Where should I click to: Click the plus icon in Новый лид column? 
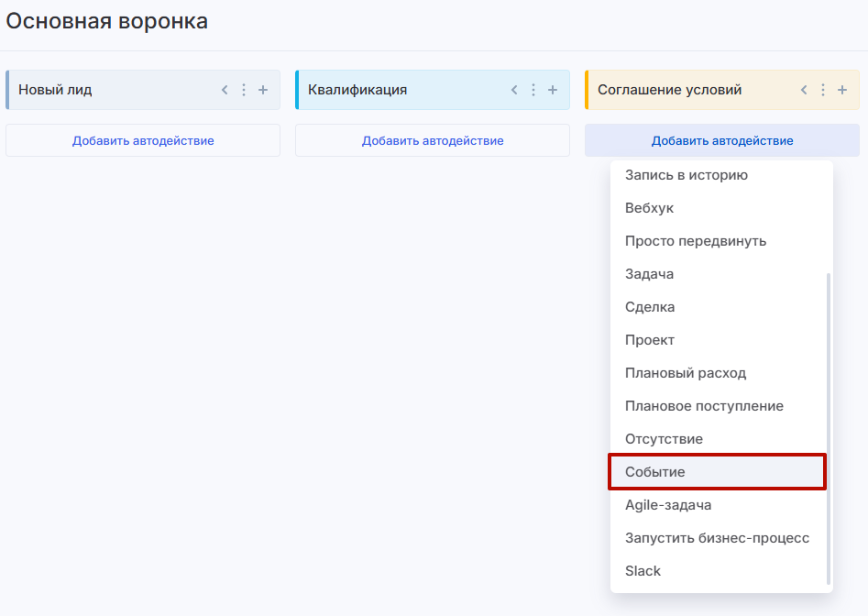[263, 90]
